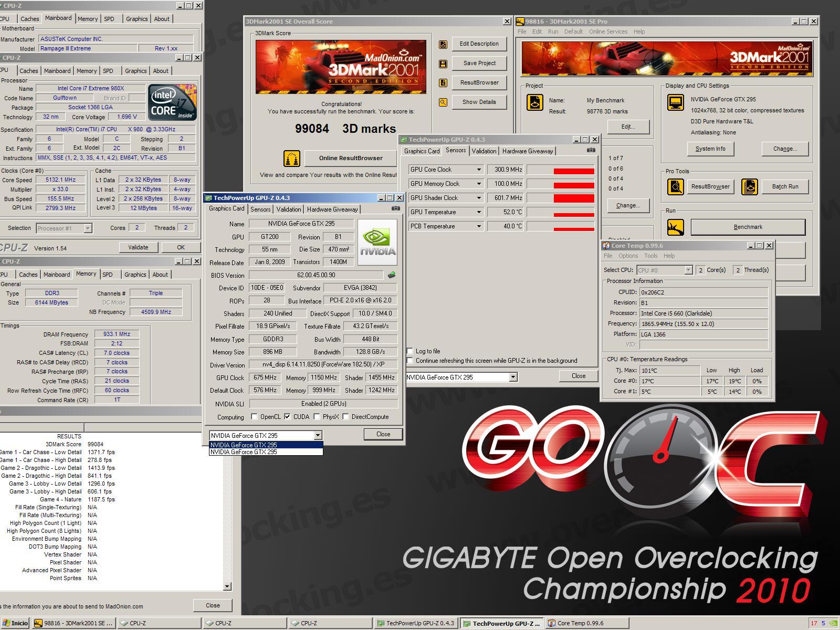
Task: Open GPU selector dropdown in Sensors window
Action: [513, 377]
